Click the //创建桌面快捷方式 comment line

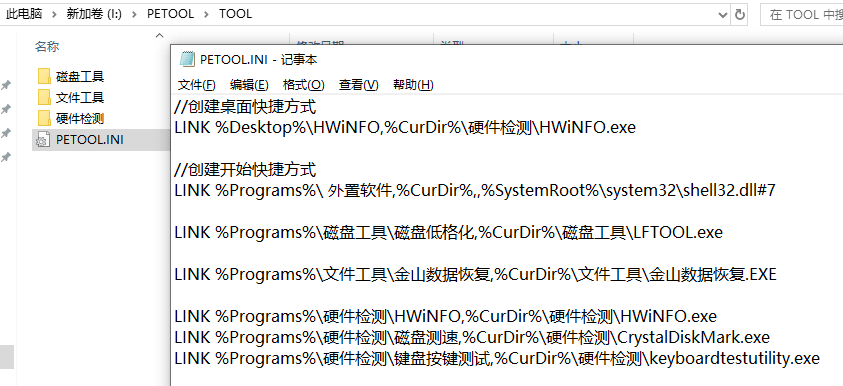245,107
